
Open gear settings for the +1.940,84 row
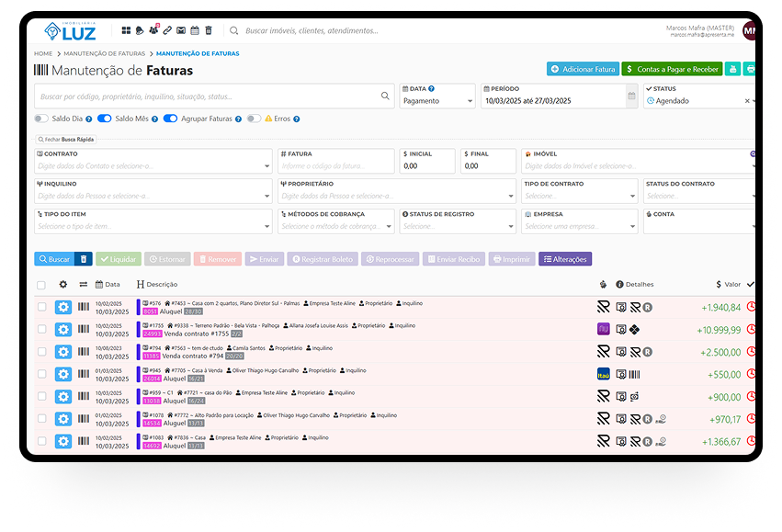tap(63, 307)
